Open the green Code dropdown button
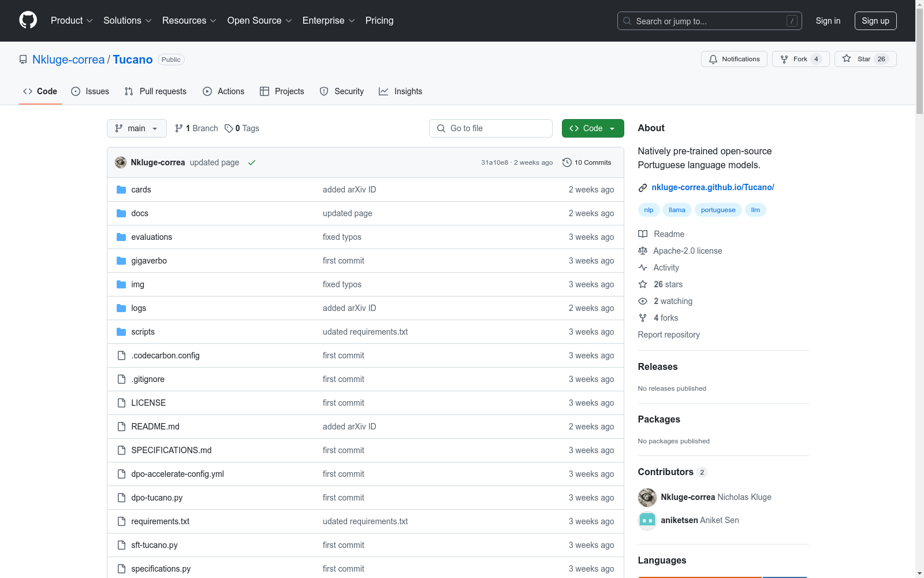The width and height of the screenshot is (924, 578). coord(593,128)
